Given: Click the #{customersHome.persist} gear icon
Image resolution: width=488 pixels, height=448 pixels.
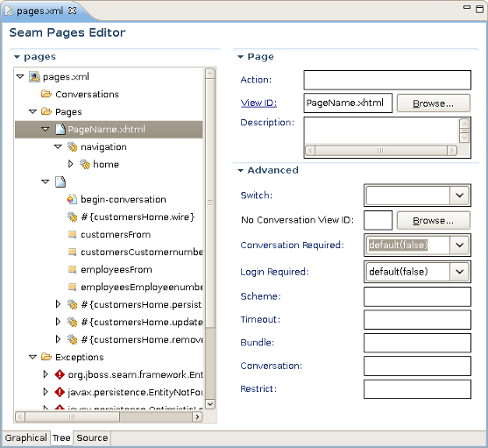Looking at the screenshot, I should 72,304.
